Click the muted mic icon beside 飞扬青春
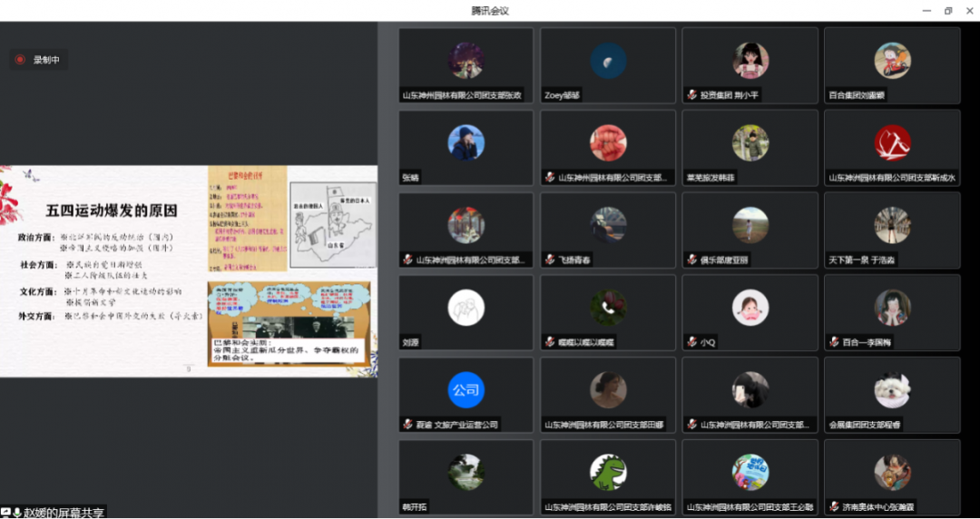 [x=550, y=259]
